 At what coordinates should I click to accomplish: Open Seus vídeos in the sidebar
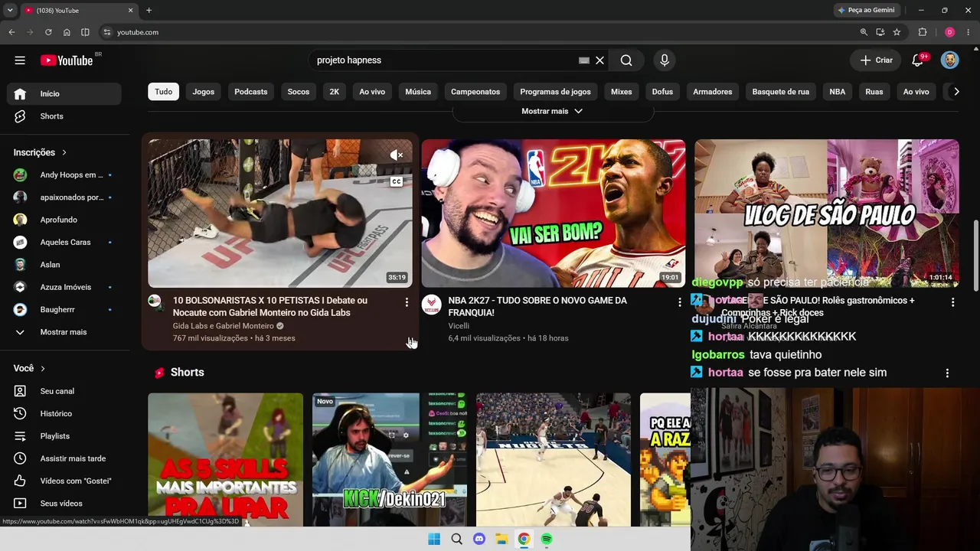point(64,504)
